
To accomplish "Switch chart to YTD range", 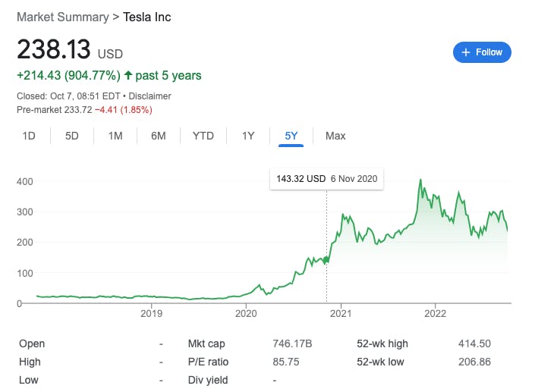I will [203, 136].
